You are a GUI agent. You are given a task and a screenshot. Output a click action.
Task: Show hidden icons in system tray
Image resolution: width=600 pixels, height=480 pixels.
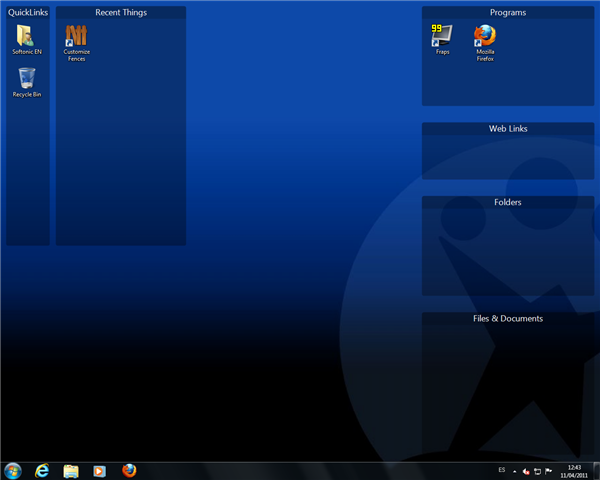pos(516,470)
